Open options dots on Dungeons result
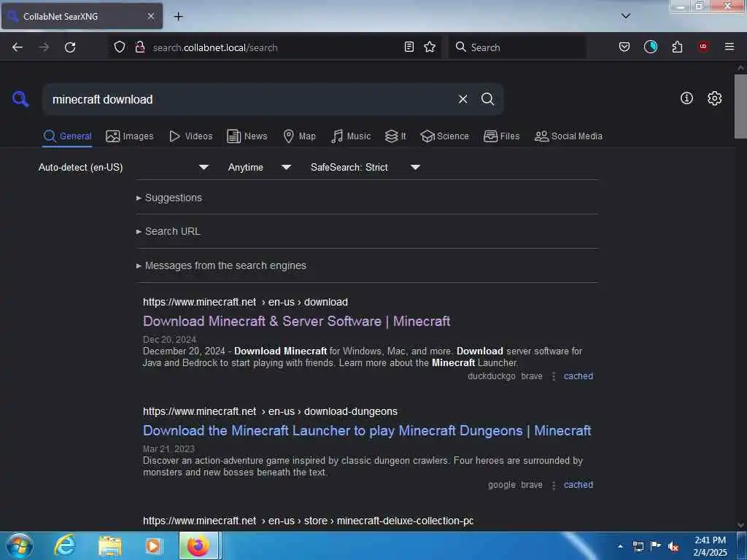The height and width of the screenshot is (560, 747). pos(553,485)
